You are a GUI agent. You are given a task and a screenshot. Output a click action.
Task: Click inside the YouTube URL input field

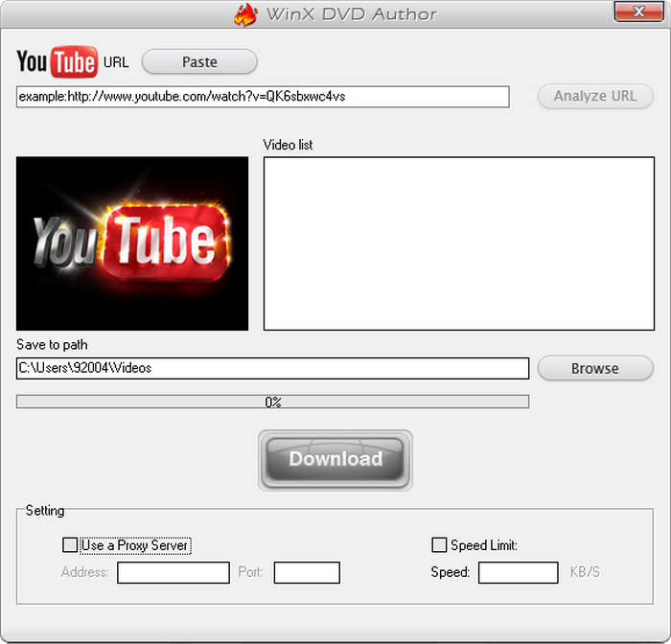click(263, 97)
